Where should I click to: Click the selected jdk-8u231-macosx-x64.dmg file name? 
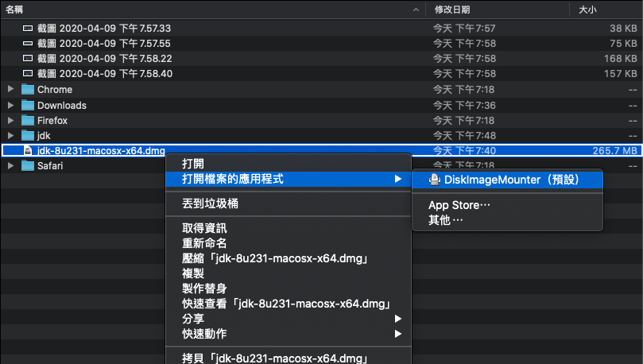click(101, 150)
